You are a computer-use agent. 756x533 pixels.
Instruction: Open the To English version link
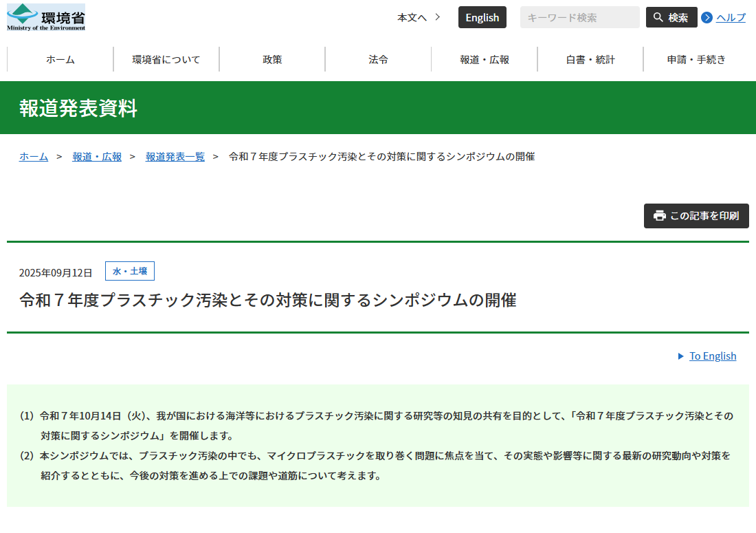click(x=713, y=356)
